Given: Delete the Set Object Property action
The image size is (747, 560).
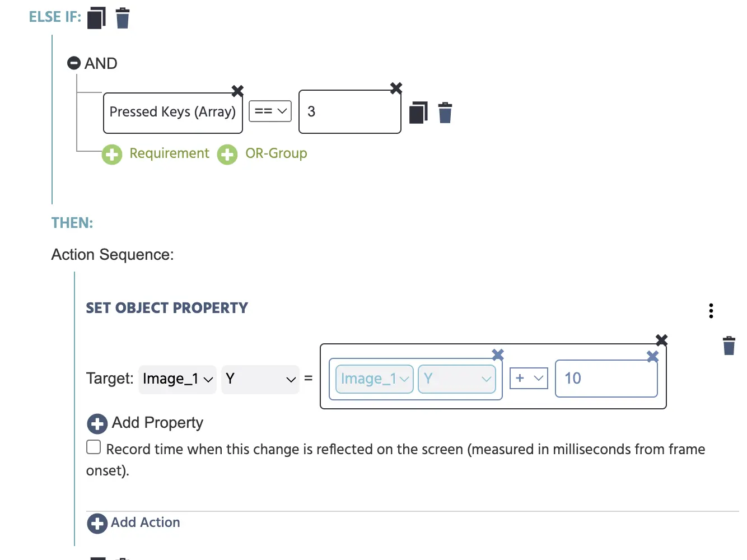Looking at the screenshot, I should click(x=729, y=346).
